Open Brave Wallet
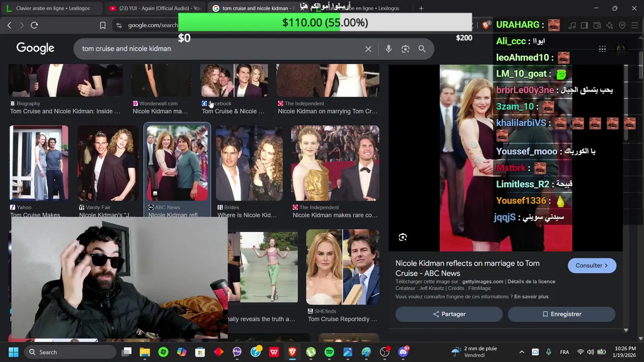This screenshot has width=644, height=362. click(597, 25)
